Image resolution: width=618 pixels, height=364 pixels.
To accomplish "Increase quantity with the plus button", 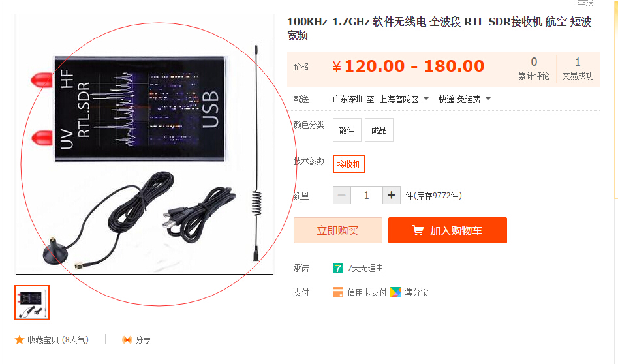I will pyautogui.click(x=392, y=195).
